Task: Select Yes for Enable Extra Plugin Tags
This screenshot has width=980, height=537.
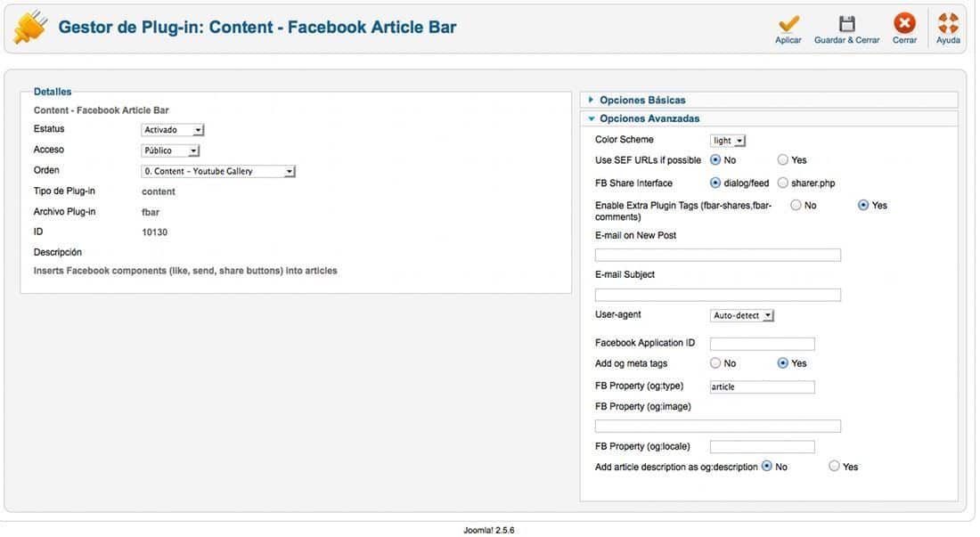Action: click(x=863, y=205)
